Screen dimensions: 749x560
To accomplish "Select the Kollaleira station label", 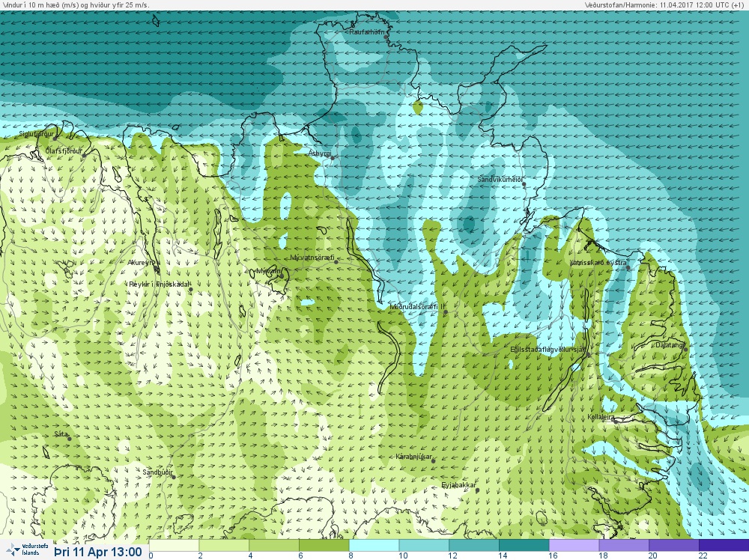I will coord(601,417).
